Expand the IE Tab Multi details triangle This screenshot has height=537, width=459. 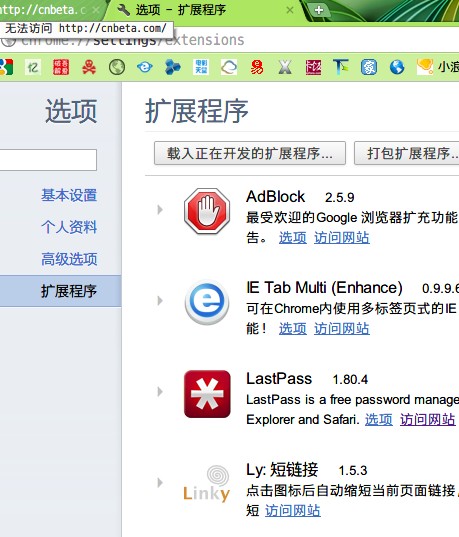(160, 301)
